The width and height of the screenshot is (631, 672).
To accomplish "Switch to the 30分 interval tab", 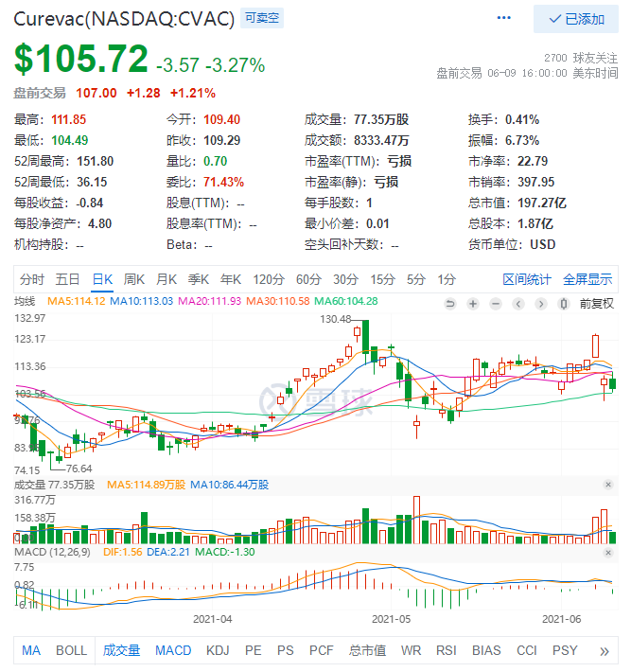I will pyautogui.click(x=345, y=279).
